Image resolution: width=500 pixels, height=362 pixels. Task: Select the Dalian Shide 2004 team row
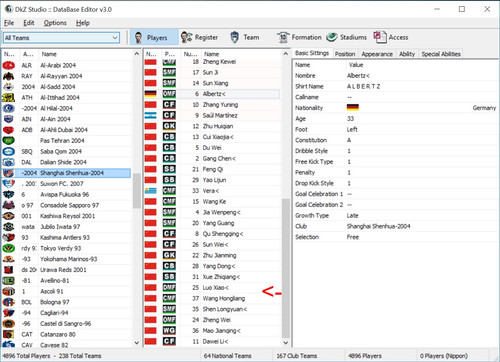click(67, 162)
